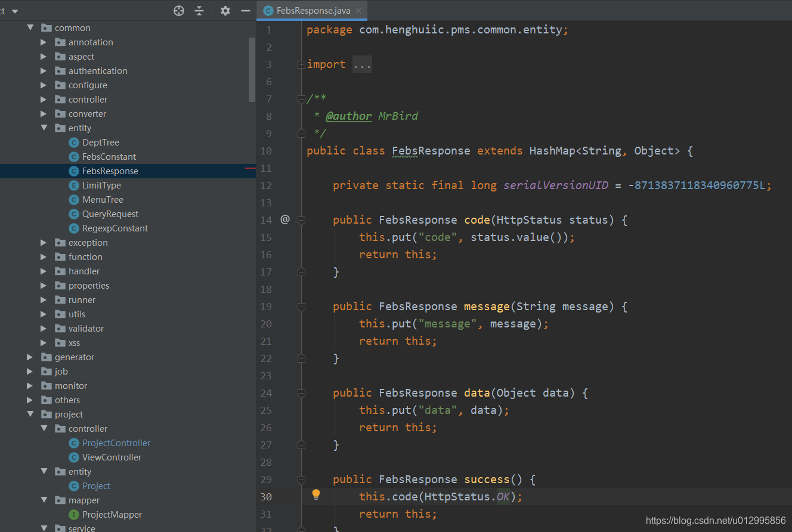792x532 pixels.
Task: Select the function folder
Action: click(x=85, y=256)
